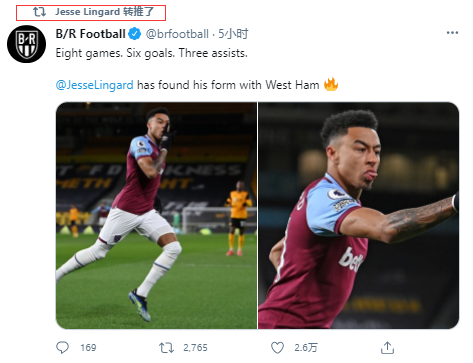Click the 2.6万 likes count
This screenshot has height=363, width=473.
(x=306, y=348)
